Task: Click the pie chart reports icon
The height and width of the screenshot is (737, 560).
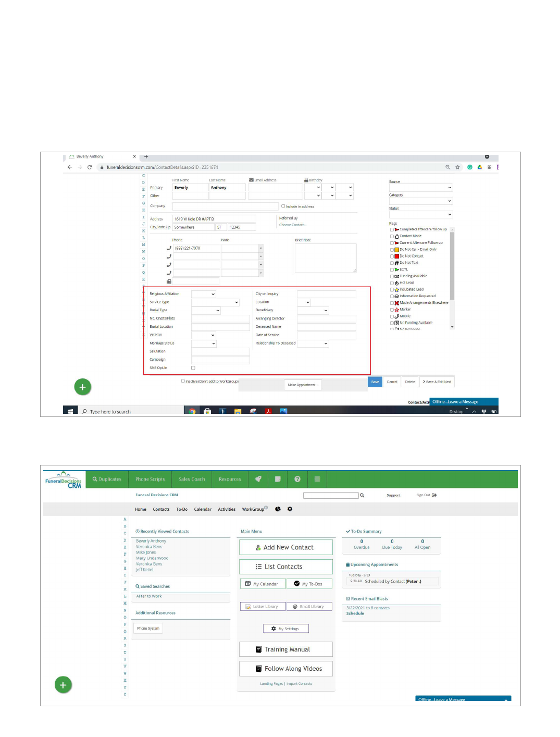Action: pyautogui.click(x=278, y=509)
